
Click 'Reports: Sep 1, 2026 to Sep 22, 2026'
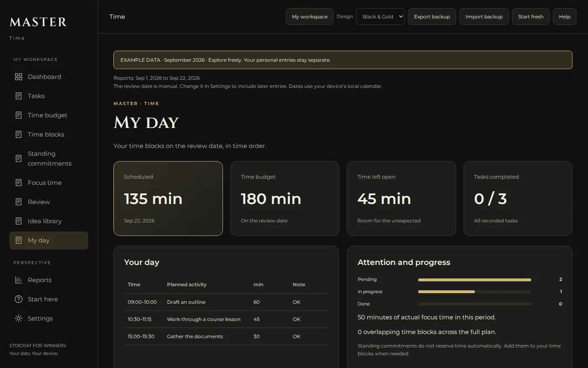(x=157, y=78)
